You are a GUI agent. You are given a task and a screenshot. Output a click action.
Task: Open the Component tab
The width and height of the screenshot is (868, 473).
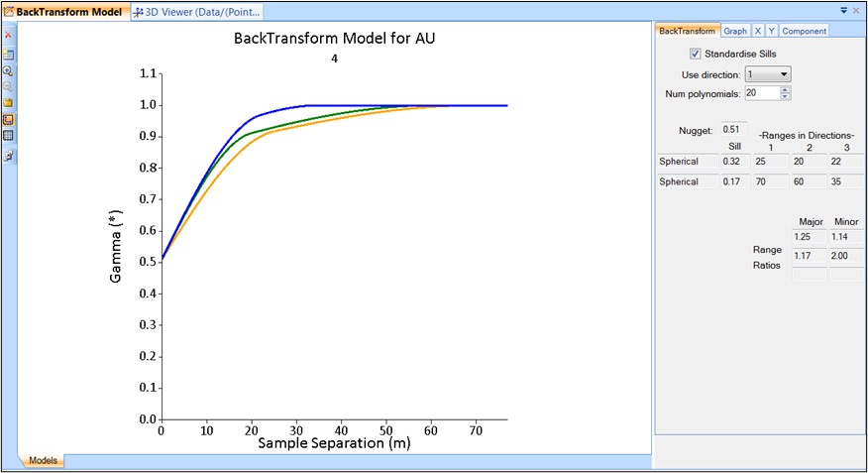coord(804,31)
